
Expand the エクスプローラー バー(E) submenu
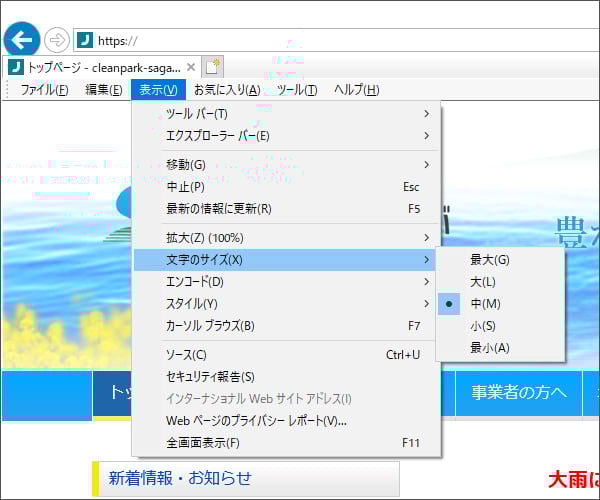click(x=286, y=136)
